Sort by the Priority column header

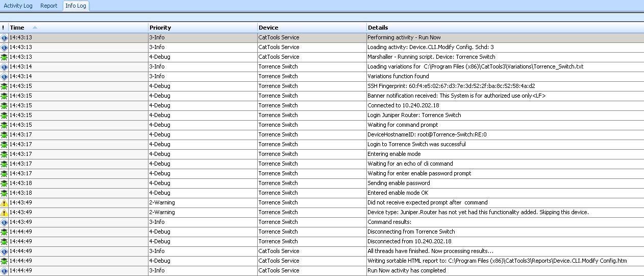pyautogui.click(x=203, y=28)
